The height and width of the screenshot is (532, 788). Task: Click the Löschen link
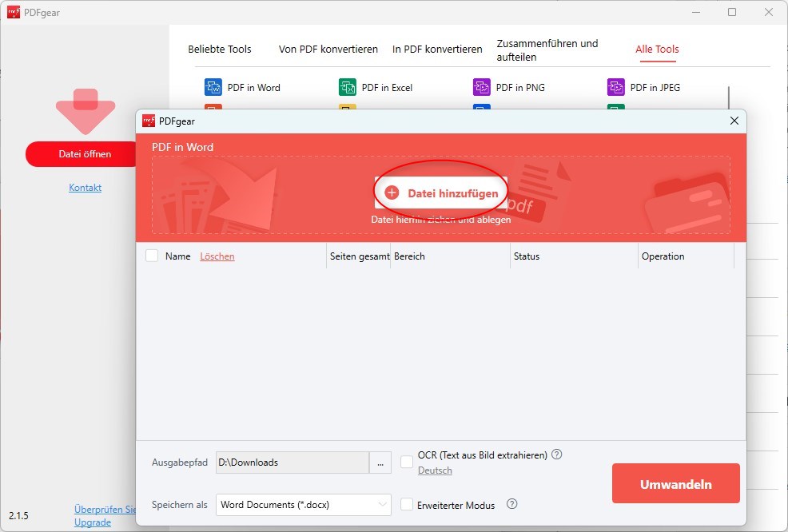pyautogui.click(x=217, y=256)
